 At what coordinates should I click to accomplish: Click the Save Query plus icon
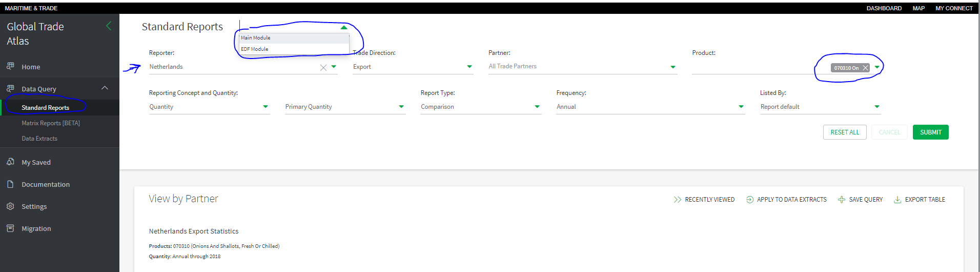[842, 200]
